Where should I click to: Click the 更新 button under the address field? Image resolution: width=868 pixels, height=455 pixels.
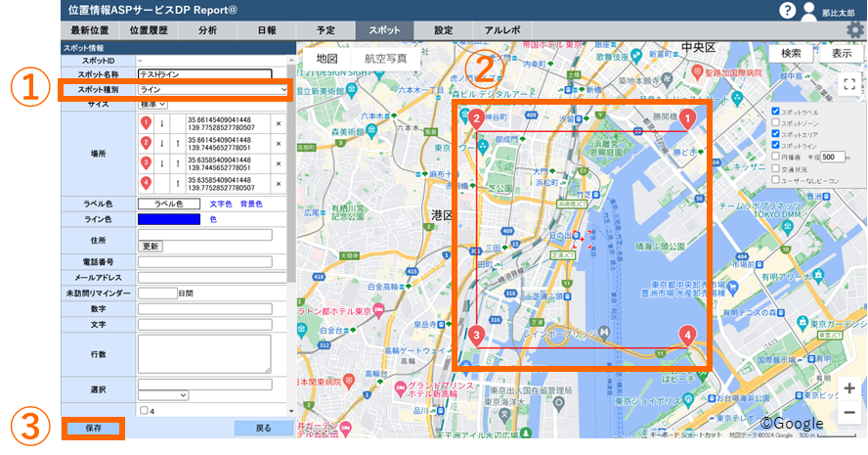[x=151, y=246]
